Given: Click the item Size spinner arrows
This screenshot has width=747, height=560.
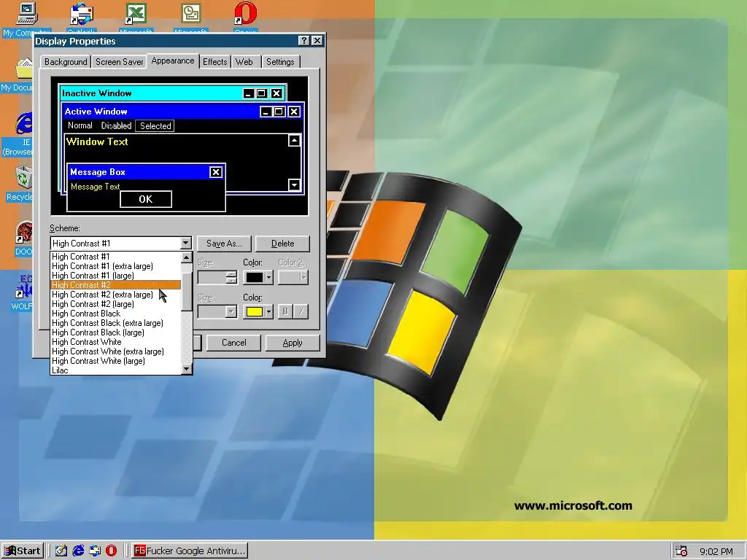Looking at the screenshot, I should click(x=231, y=277).
